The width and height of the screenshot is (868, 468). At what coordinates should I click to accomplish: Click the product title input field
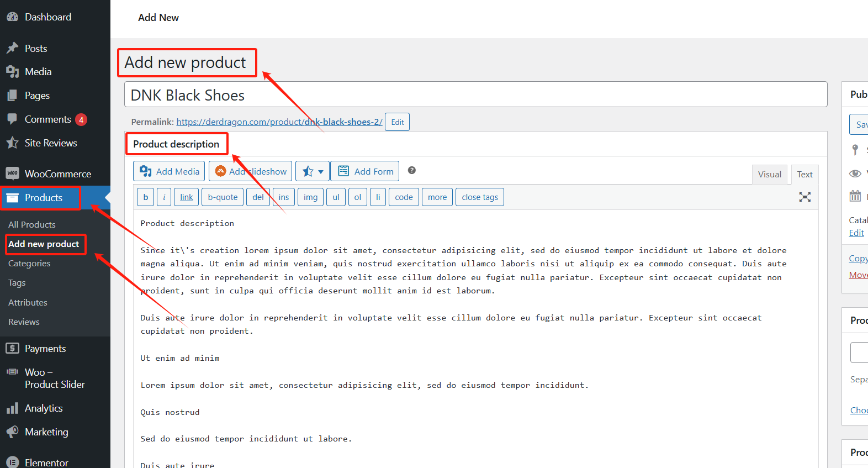click(476, 94)
